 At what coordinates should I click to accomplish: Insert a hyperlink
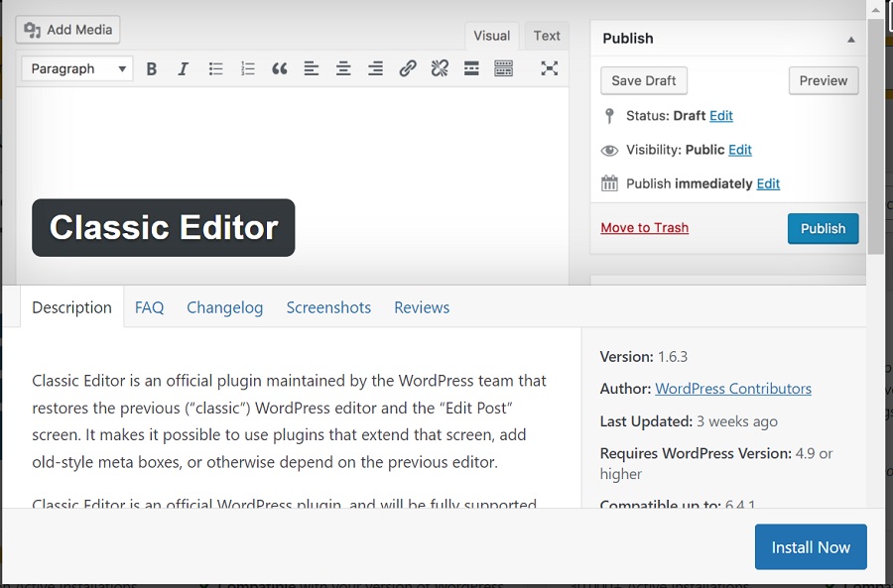coord(407,68)
